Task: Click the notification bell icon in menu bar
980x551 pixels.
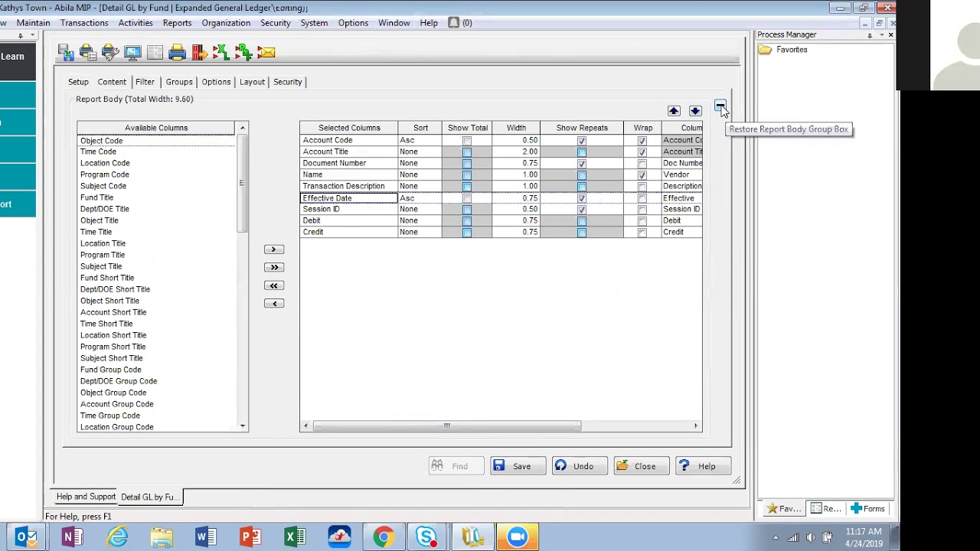Action: [x=453, y=23]
